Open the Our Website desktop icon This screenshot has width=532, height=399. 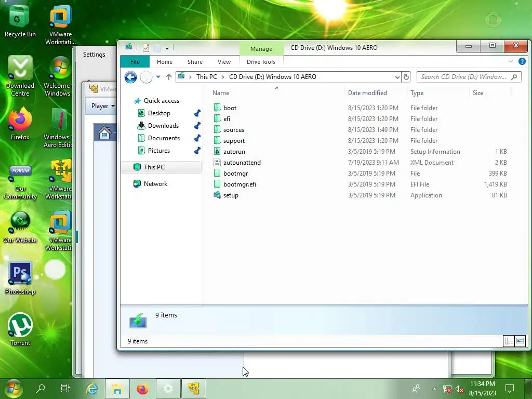click(20, 227)
